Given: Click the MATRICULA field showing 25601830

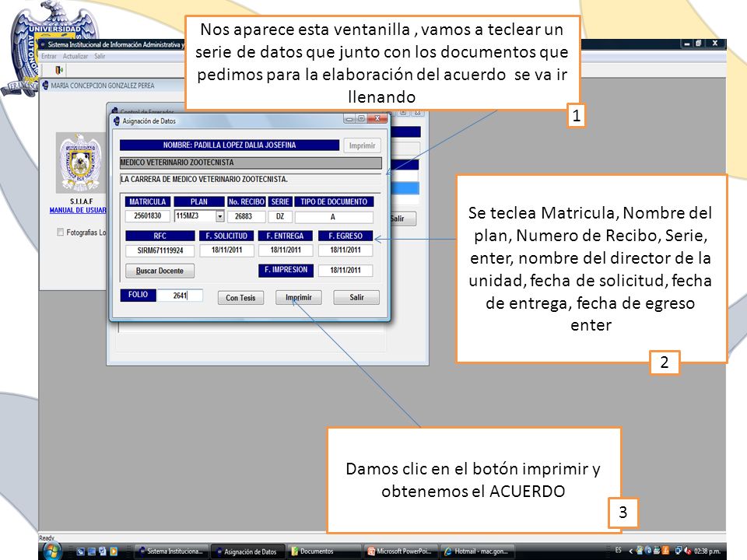Looking at the screenshot, I should coord(147,216).
